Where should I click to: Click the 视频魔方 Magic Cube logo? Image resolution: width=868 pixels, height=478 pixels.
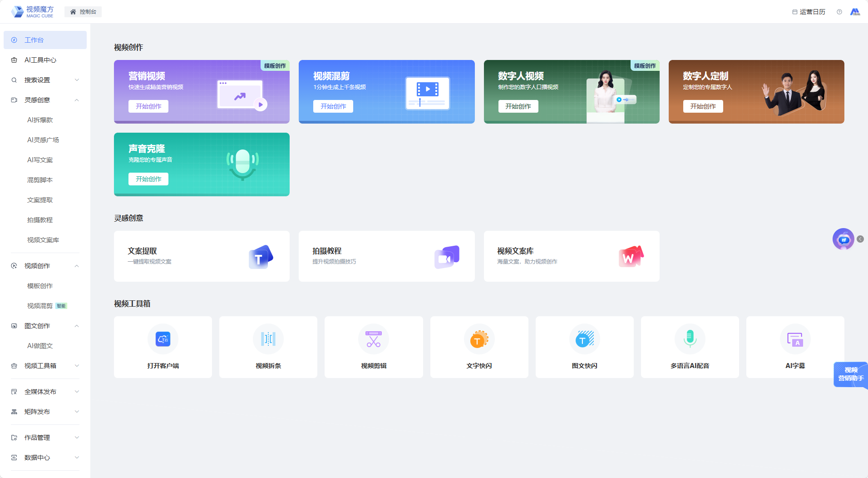[x=32, y=12]
